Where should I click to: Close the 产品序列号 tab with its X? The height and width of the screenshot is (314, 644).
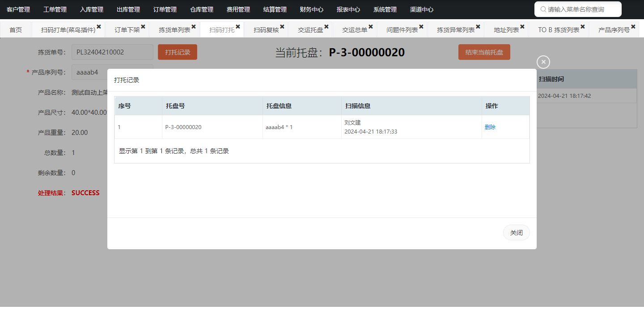click(x=633, y=27)
